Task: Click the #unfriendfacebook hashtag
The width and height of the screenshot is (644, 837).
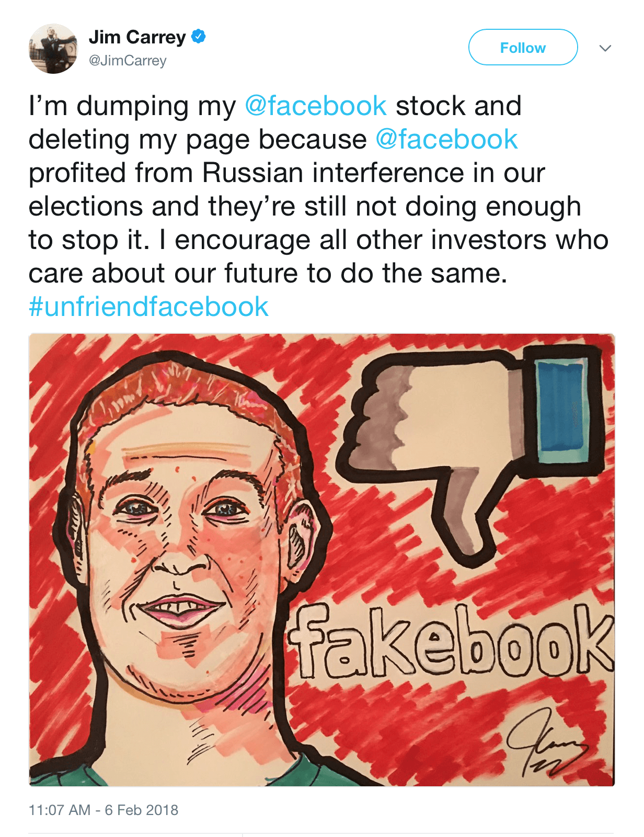Action: (x=148, y=307)
